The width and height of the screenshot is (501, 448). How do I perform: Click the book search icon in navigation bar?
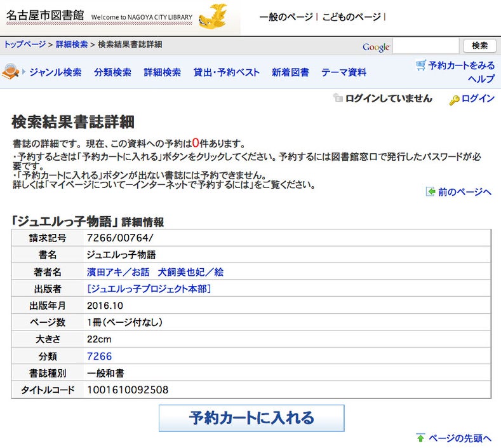coord(11,72)
